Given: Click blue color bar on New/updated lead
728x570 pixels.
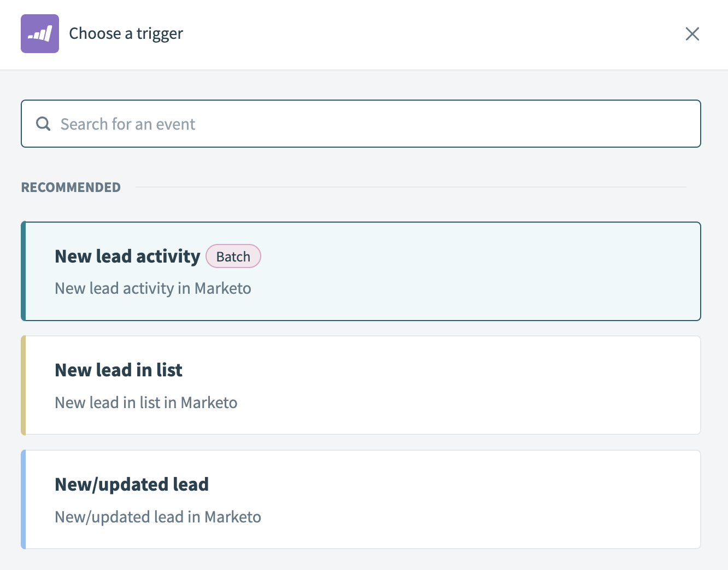Looking at the screenshot, I should 24,499.
